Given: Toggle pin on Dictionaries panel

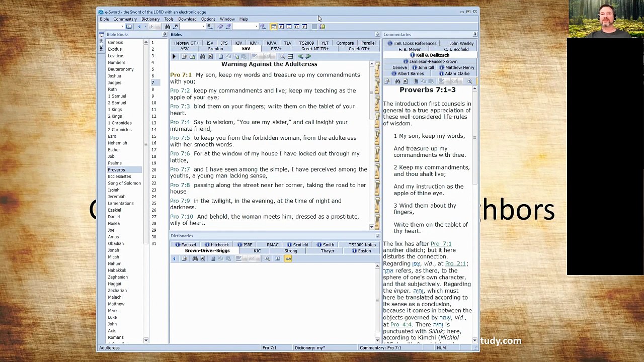Looking at the screenshot, I should tap(377, 235).
